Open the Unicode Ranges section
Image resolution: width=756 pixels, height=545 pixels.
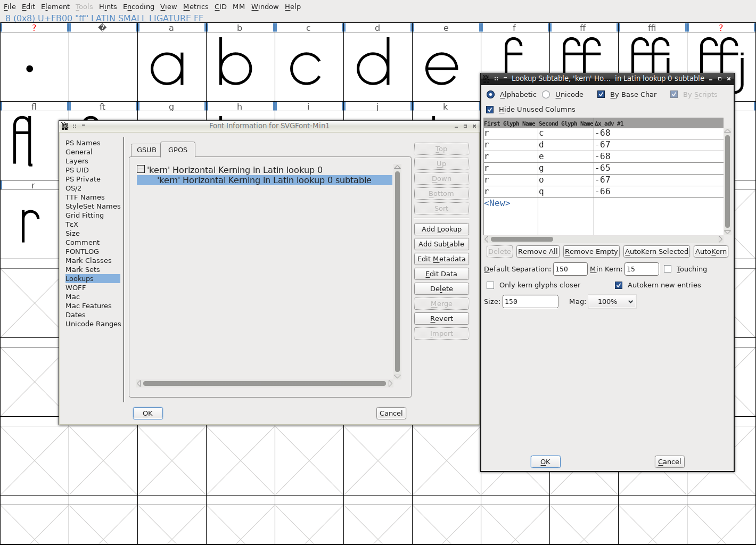[93, 324]
